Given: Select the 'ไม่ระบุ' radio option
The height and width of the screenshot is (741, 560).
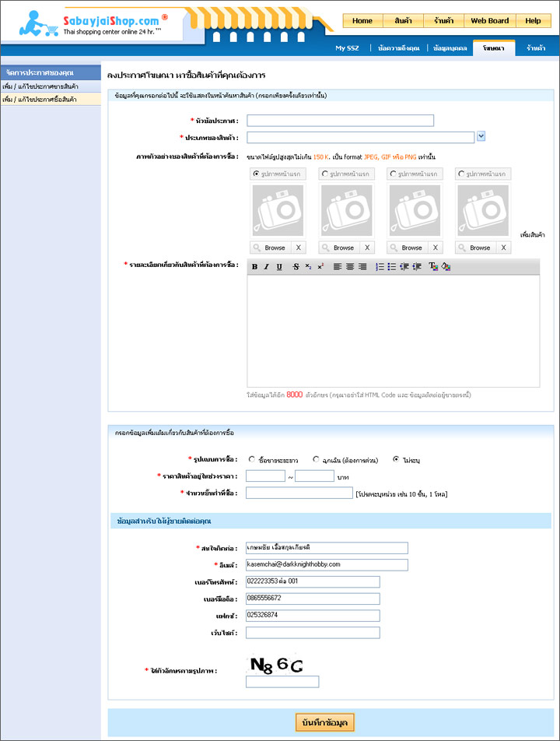Looking at the screenshot, I should click(396, 459).
